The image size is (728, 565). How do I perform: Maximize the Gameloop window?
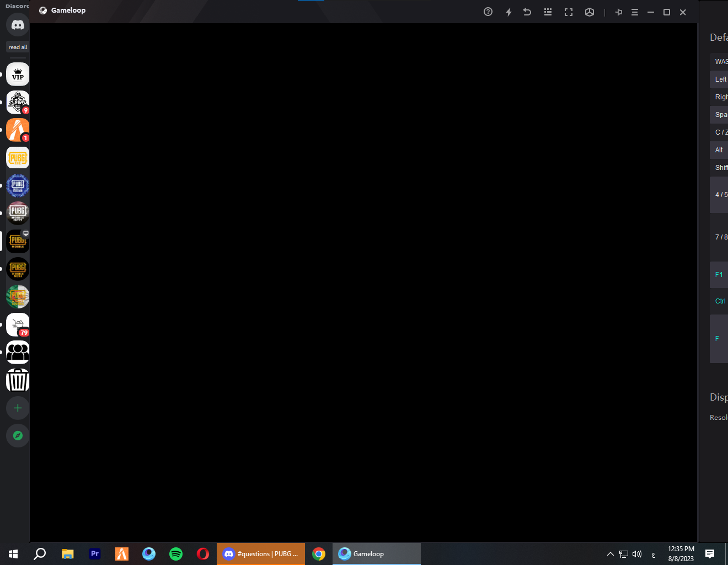click(667, 12)
